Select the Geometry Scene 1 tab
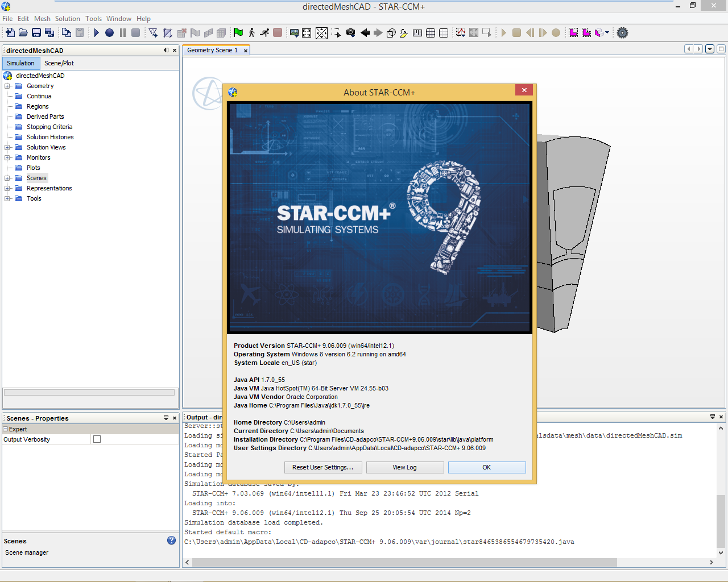728x582 pixels. coord(212,50)
